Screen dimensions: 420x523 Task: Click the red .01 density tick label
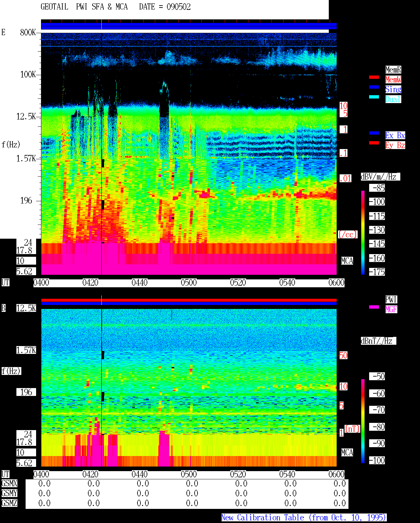click(346, 179)
